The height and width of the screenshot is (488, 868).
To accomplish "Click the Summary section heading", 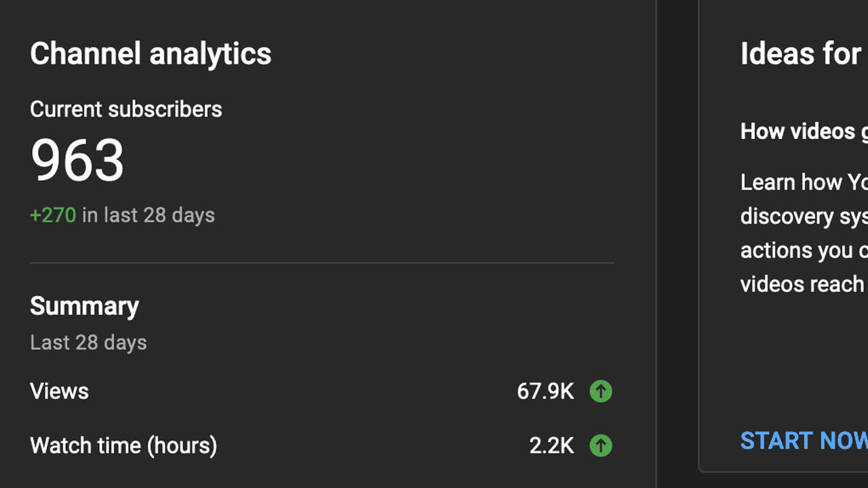I will click(x=84, y=306).
